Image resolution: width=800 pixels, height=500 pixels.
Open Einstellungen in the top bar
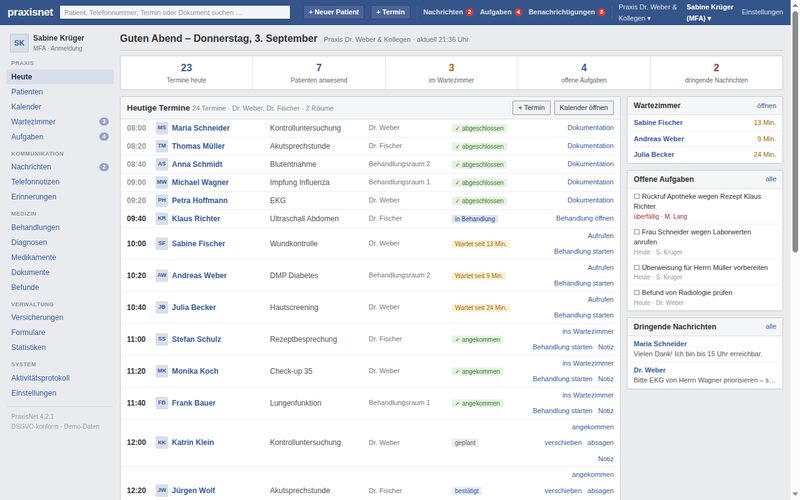pos(762,12)
